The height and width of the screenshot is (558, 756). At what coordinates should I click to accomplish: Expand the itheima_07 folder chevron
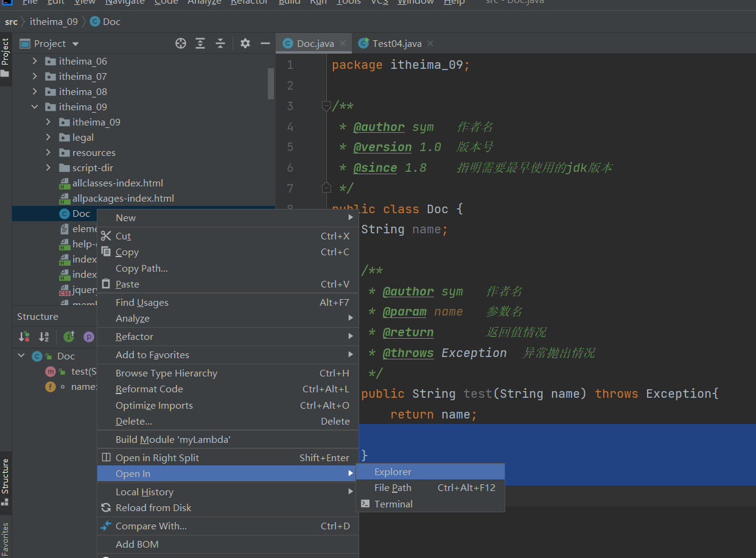(x=35, y=76)
